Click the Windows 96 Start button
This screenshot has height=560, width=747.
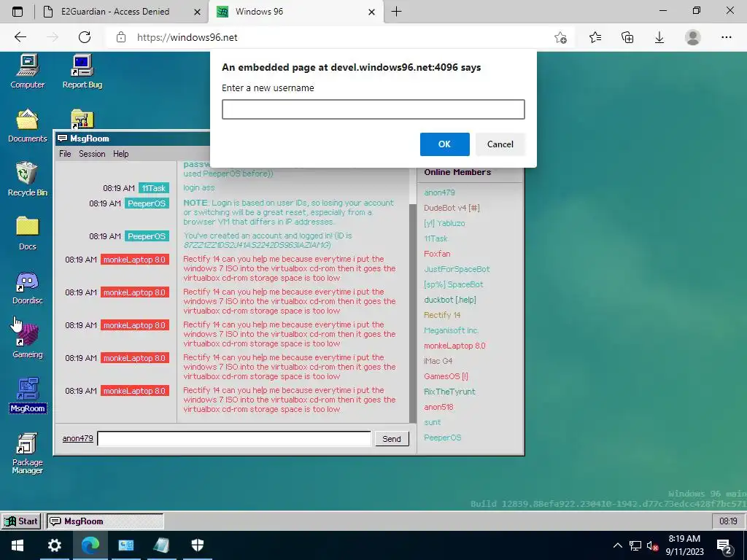[21, 521]
